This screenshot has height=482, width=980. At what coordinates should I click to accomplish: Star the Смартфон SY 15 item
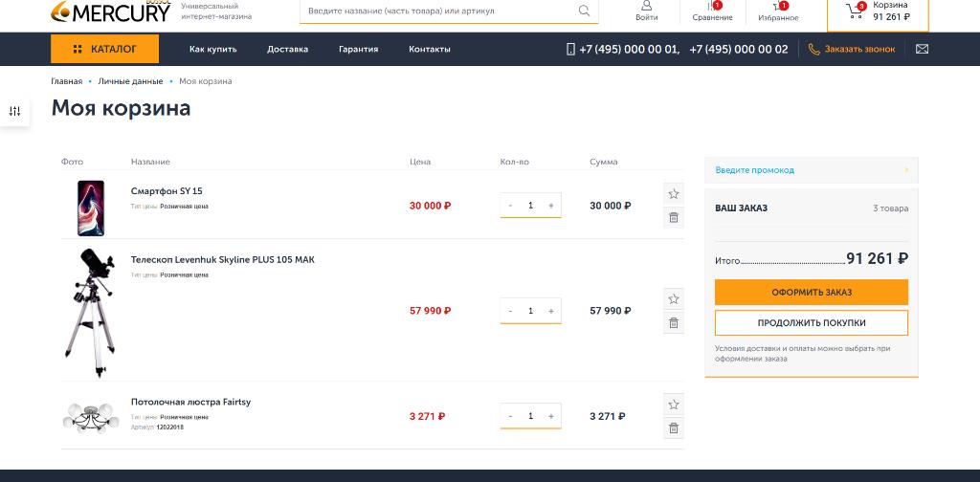point(674,194)
